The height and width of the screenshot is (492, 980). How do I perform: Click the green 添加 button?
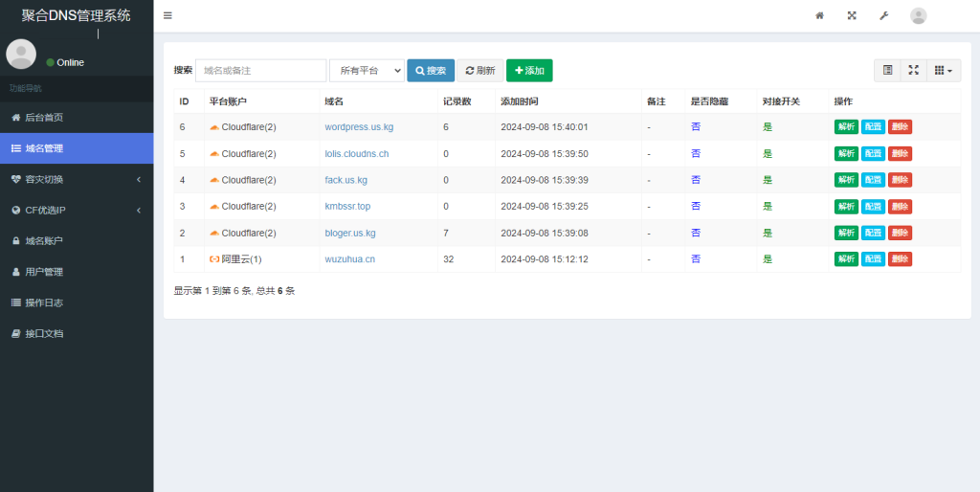click(529, 71)
